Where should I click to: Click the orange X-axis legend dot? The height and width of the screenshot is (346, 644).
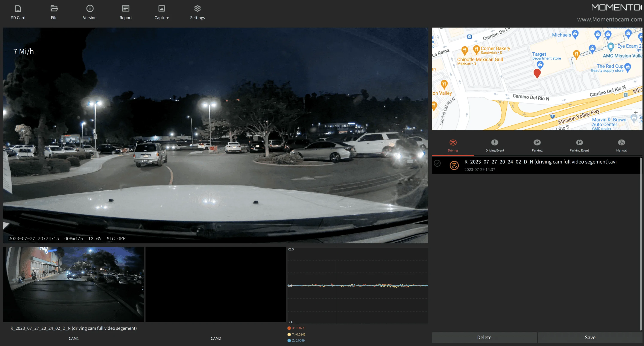289,328
